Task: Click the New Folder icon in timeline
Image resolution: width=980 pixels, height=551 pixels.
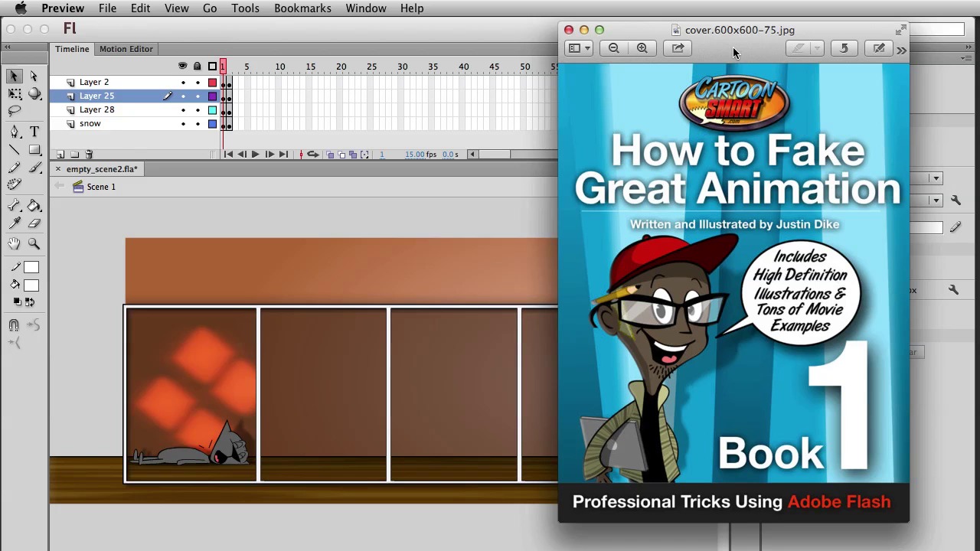Action: click(75, 155)
